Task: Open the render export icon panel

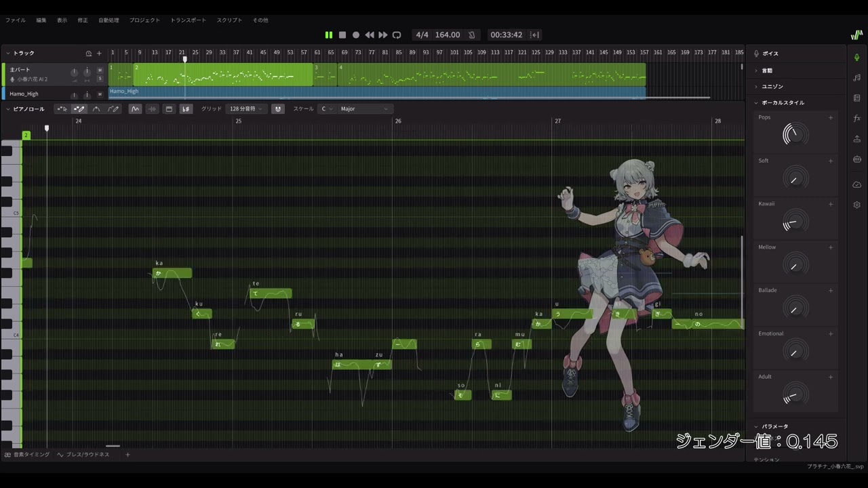Action: tap(857, 139)
